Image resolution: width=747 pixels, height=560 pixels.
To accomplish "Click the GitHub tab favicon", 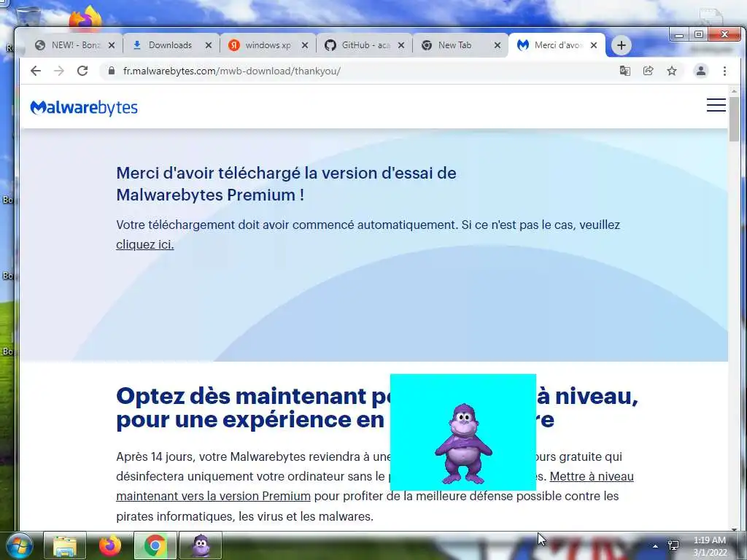I will pos(330,45).
